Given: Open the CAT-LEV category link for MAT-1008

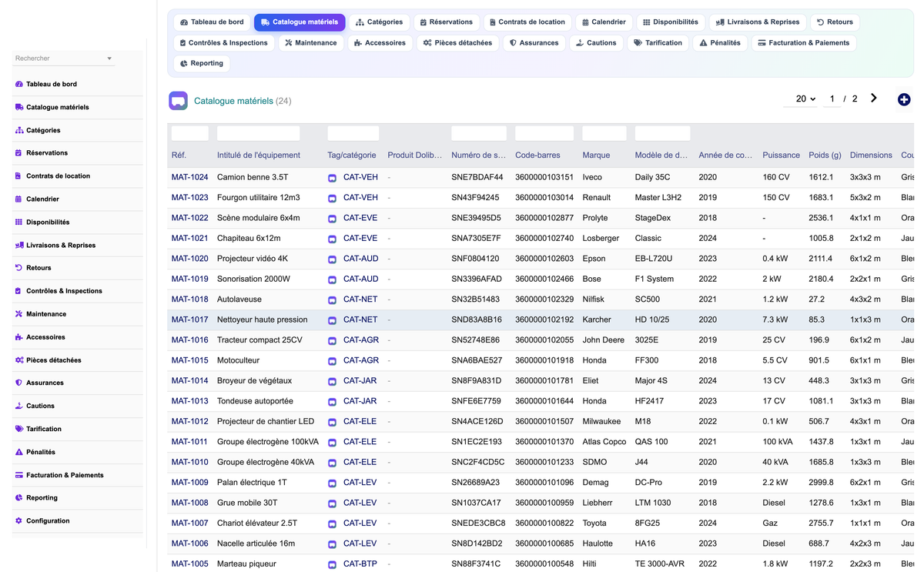Looking at the screenshot, I should coord(360,503).
